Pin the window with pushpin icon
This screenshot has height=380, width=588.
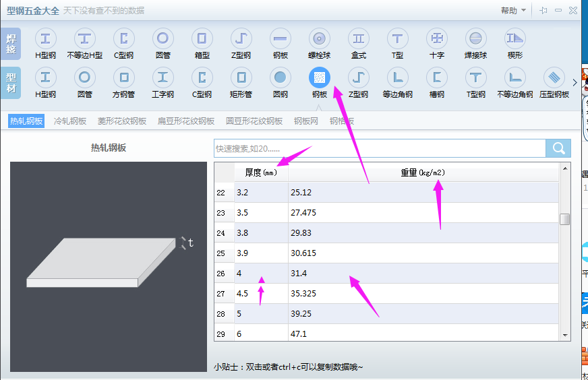click(x=543, y=11)
